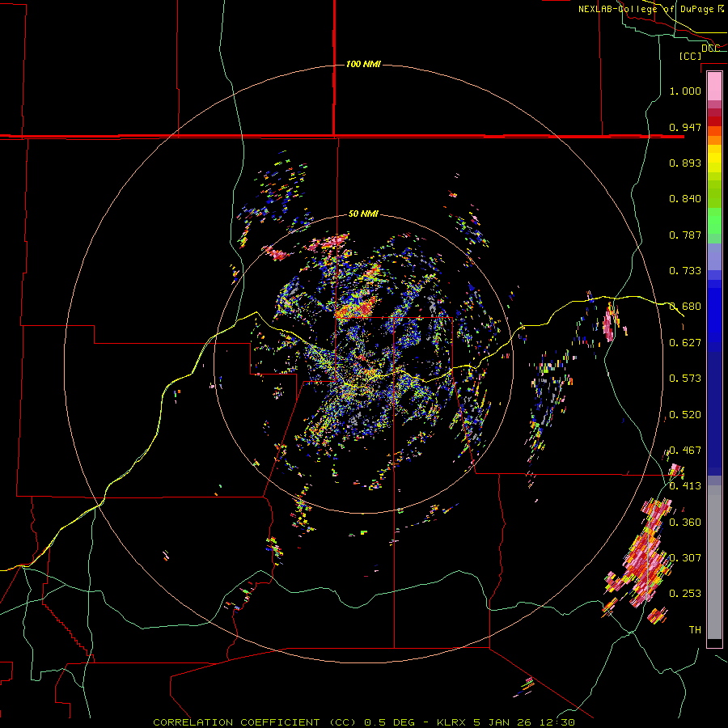The width and height of the screenshot is (728, 728).
Task: Click the lavender color band beside 0.733
Action: tap(714, 256)
